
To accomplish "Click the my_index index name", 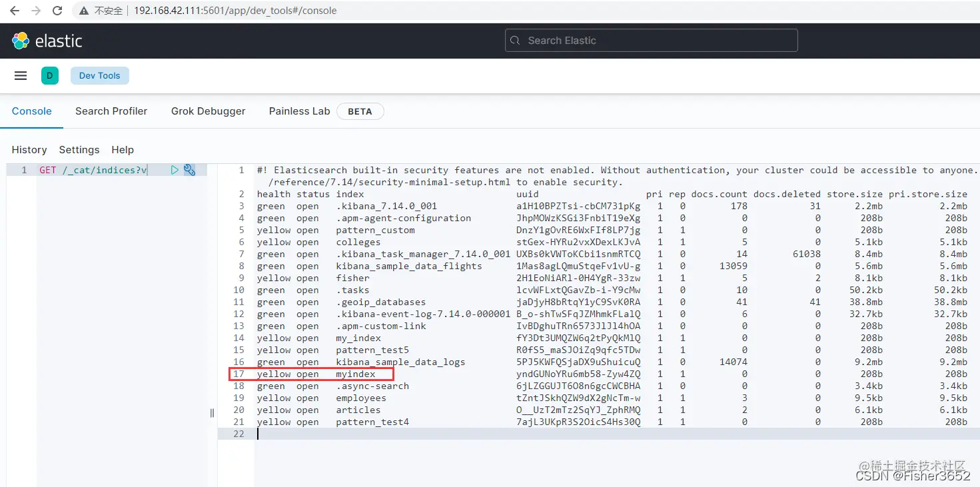I will [x=358, y=338].
